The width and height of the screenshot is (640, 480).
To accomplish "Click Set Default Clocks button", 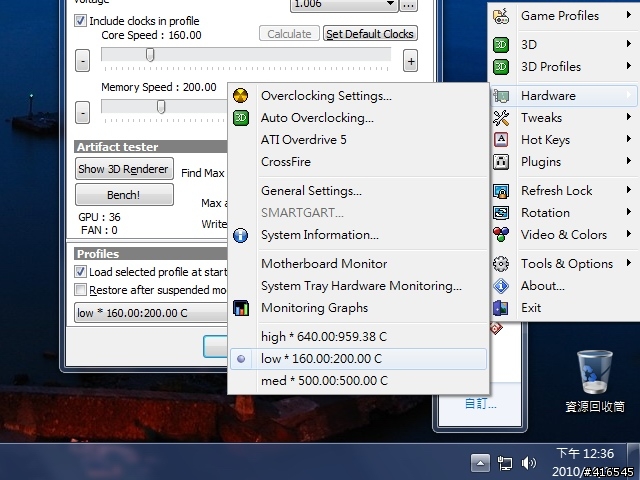I will click(x=370, y=34).
